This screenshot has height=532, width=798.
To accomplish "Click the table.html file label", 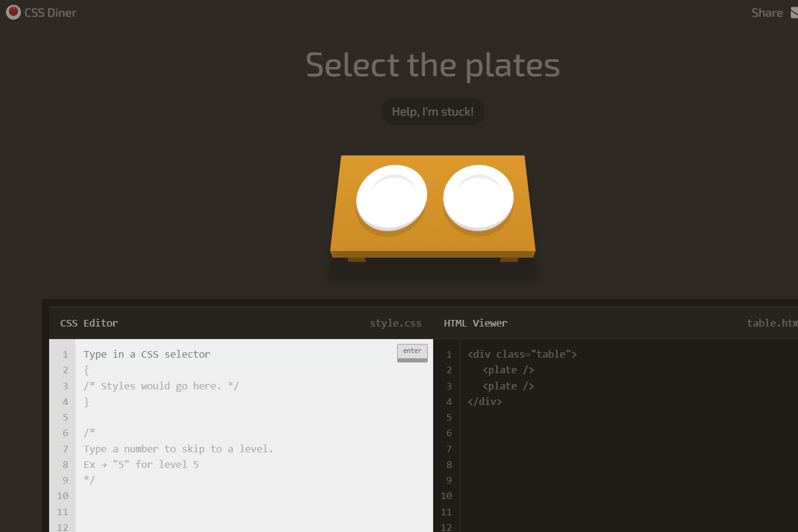I will 772,323.
